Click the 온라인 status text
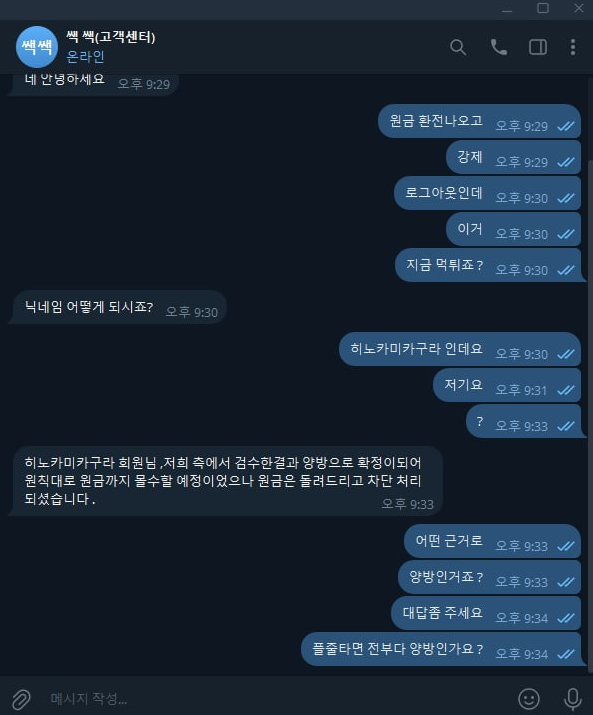This screenshot has width=593, height=715. click(85, 57)
